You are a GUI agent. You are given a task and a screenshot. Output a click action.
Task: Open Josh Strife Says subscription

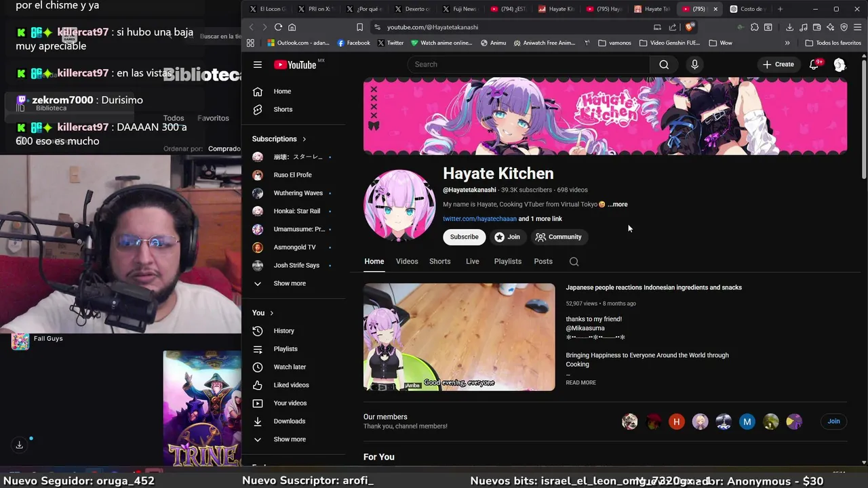point(296,266)
